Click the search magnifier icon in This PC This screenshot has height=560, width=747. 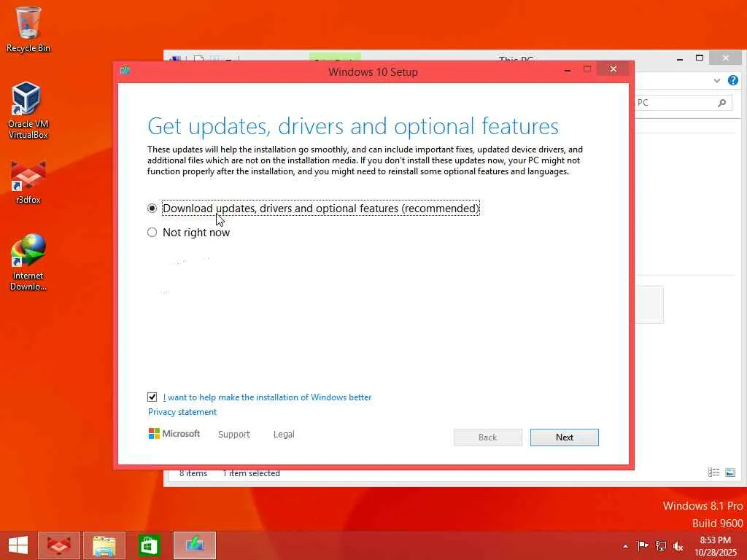pos(722,102)
